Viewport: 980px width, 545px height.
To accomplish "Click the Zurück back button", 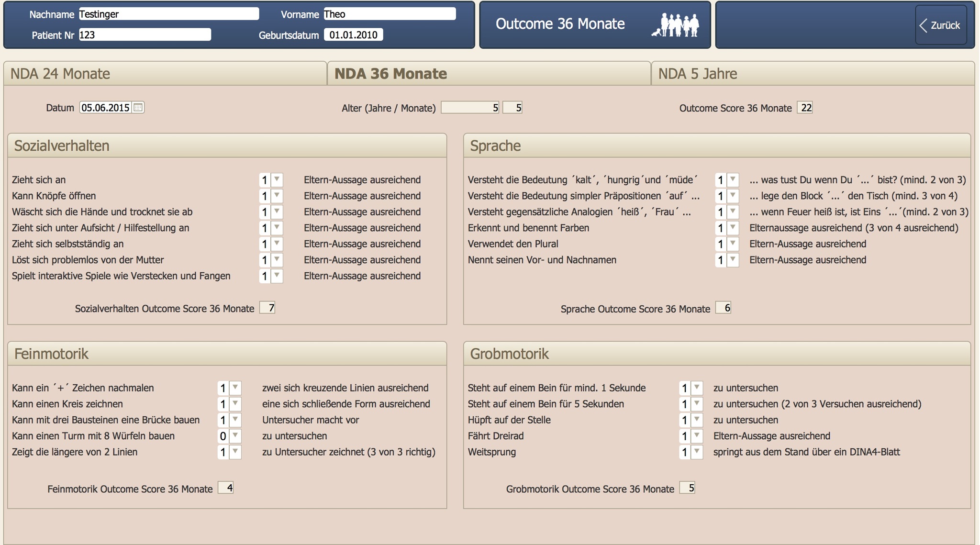I will (941, 25).
